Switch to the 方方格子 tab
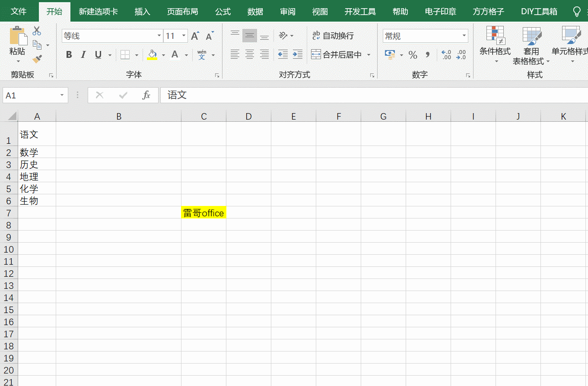This screenshot has width=588, height=386. (x=489, y=12)
